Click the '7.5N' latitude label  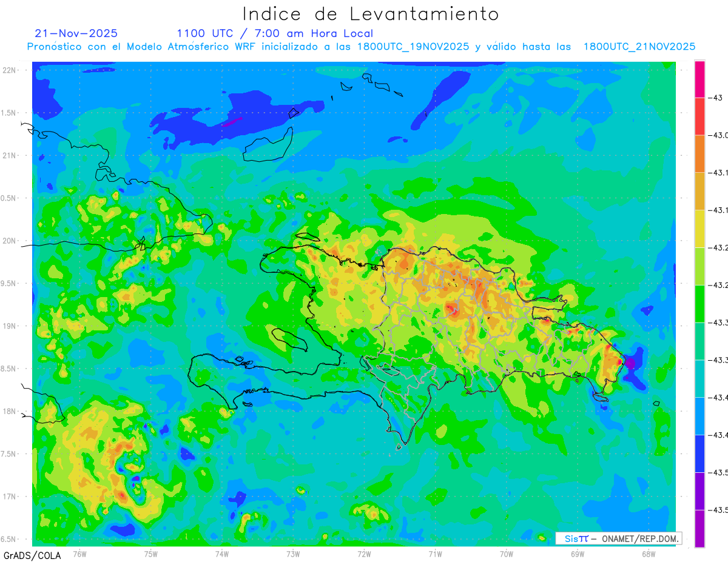point(9,454)
